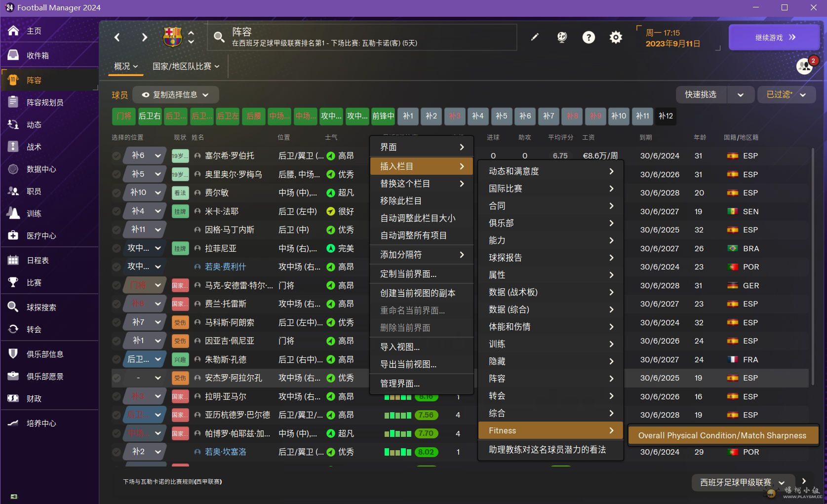
Task: Click the FC Barcelona club badge
Action: click(172, 37)
